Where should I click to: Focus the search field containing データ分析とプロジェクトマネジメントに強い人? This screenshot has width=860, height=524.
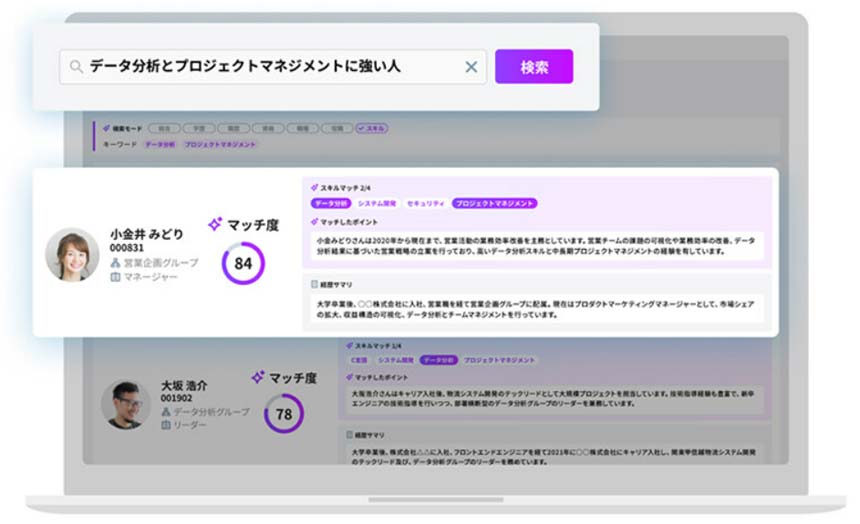273,67
